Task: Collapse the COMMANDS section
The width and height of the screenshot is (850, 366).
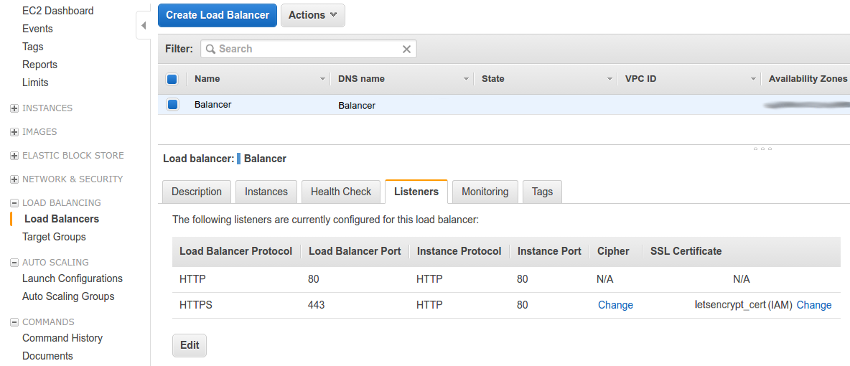Action: (x=14, y=322)
